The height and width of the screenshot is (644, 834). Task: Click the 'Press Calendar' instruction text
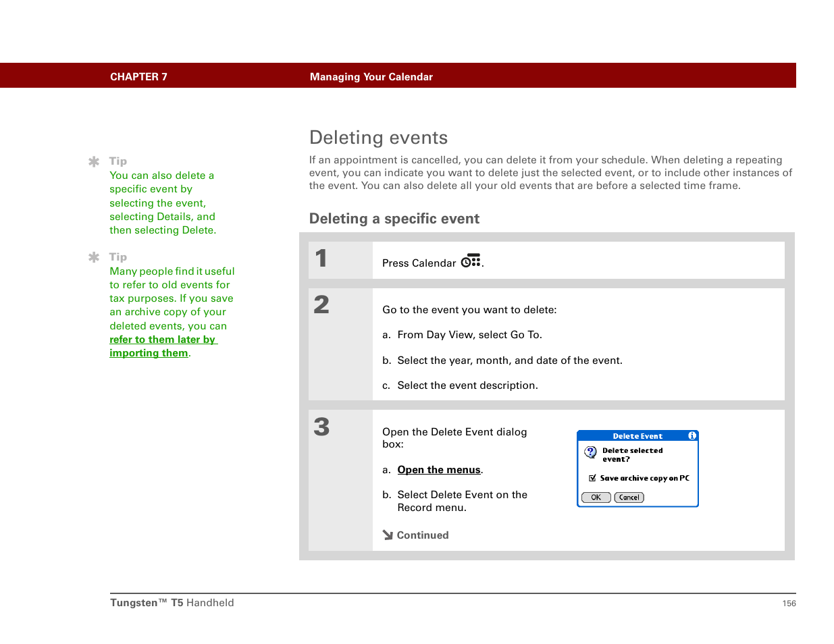point(419,263)
